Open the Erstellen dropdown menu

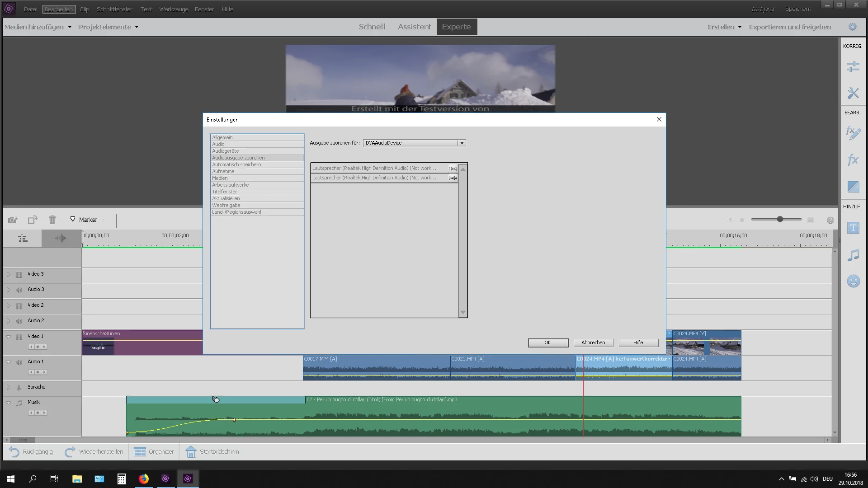[724, 27]
